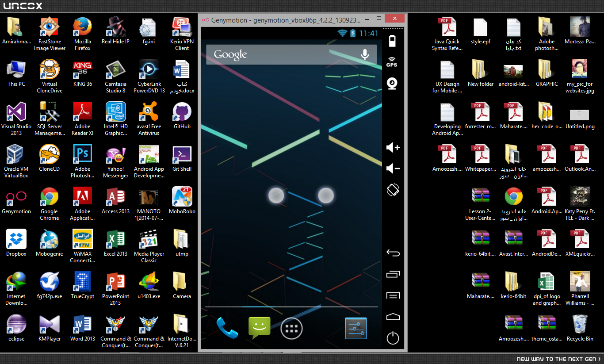Screen dimensions: 604x364
Task: Select the This PC desktop icon
Action: (16, 74)
